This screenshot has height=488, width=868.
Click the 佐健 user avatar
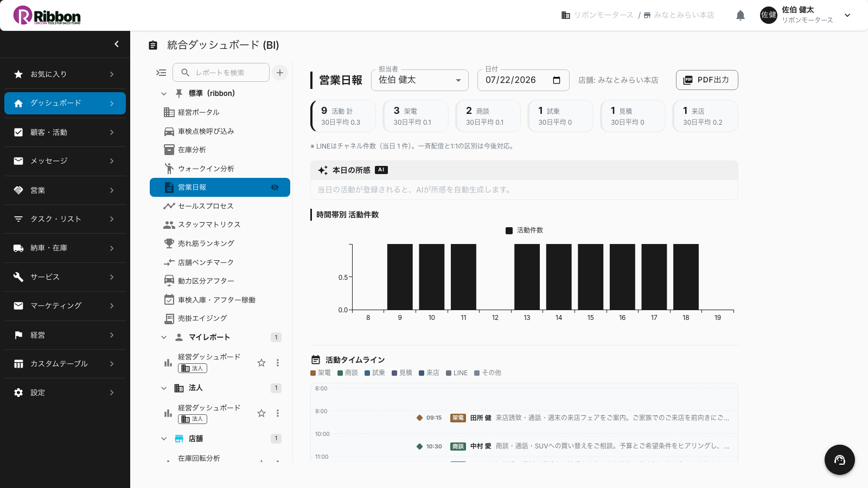click(x=769, y=15)
